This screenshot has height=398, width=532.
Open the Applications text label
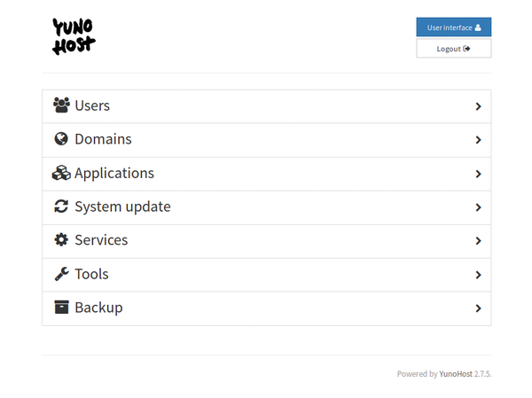pyautogui.click(x=114, y=174)
